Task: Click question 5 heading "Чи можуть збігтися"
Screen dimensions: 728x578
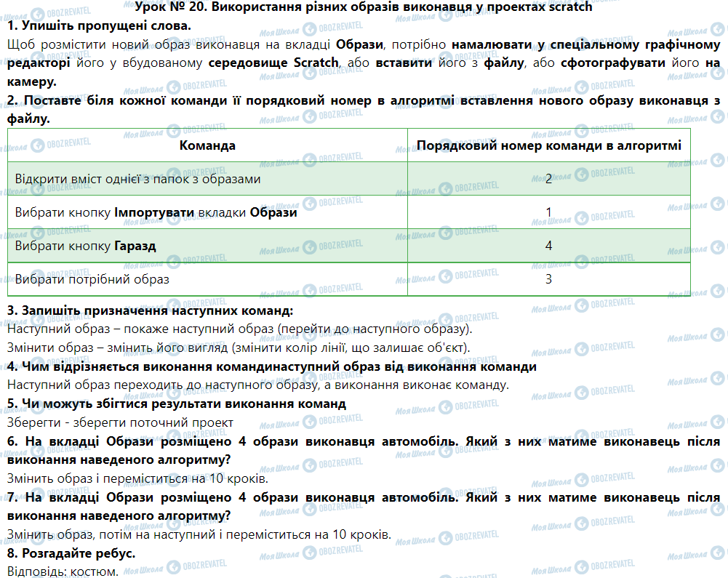Action: pyautogui.click(x=176, y=404)
